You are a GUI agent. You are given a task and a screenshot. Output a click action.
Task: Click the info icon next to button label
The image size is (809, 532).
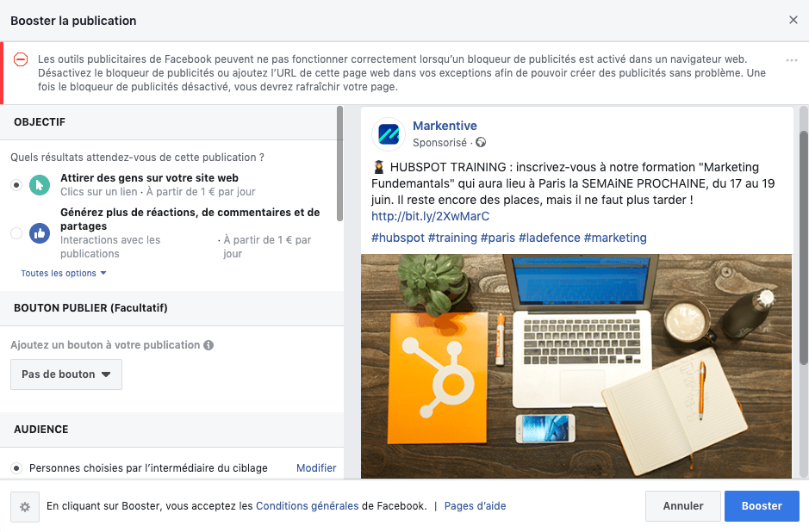(x=208, y=345)
